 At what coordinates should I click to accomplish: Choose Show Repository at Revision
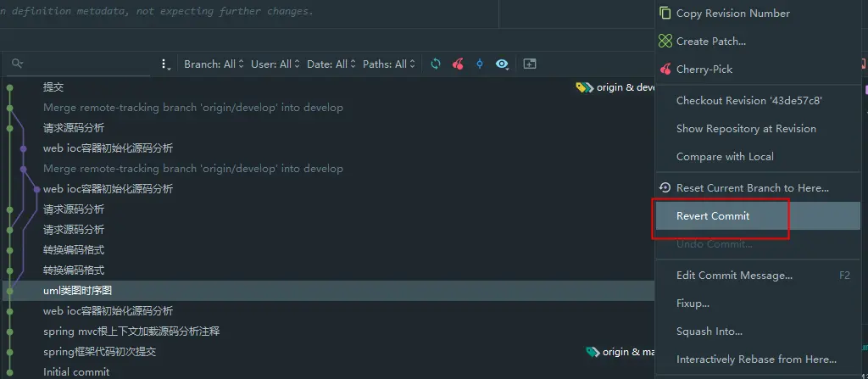pos(758,129)
